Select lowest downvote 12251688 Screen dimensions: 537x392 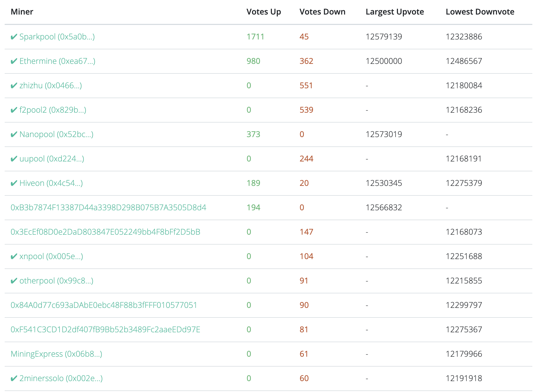[x=464, y=256]
